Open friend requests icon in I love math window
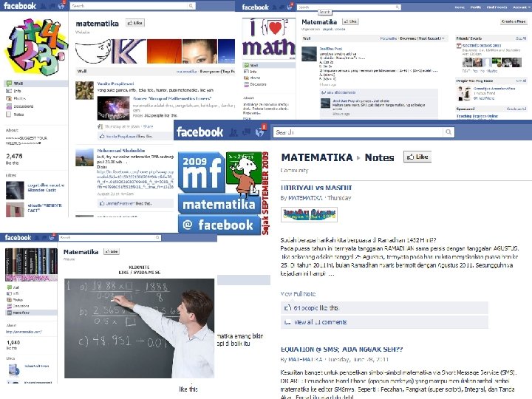This screenshot has width=532, height=399. [275, 7]
